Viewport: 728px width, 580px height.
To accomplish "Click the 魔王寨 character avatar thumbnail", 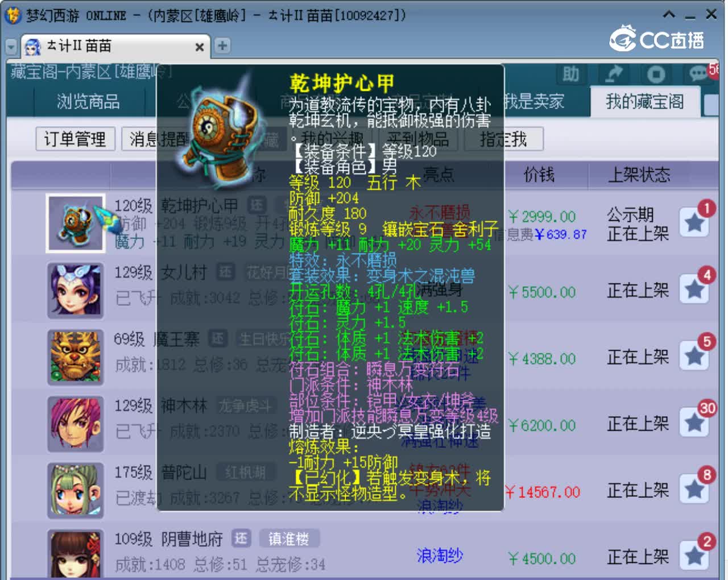I will point(75,357).
